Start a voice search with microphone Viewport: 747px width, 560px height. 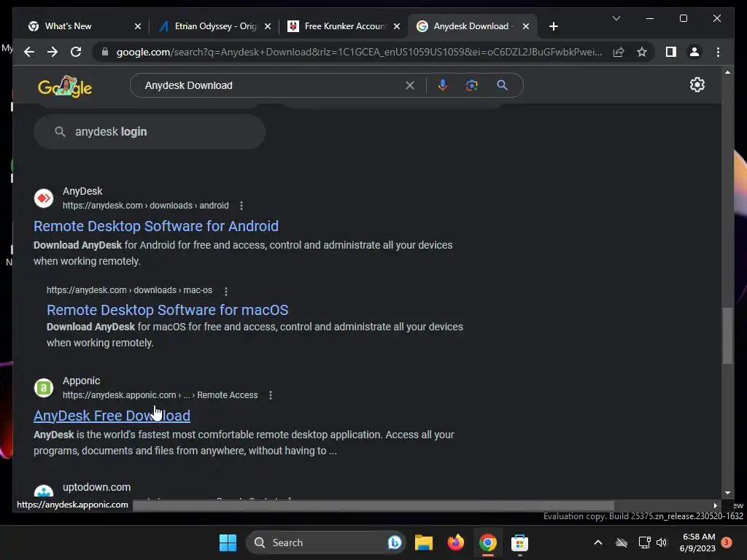[443, 85]
